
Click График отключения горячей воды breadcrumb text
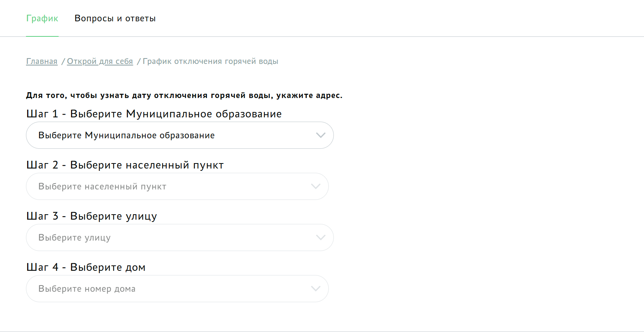(211, 61)
